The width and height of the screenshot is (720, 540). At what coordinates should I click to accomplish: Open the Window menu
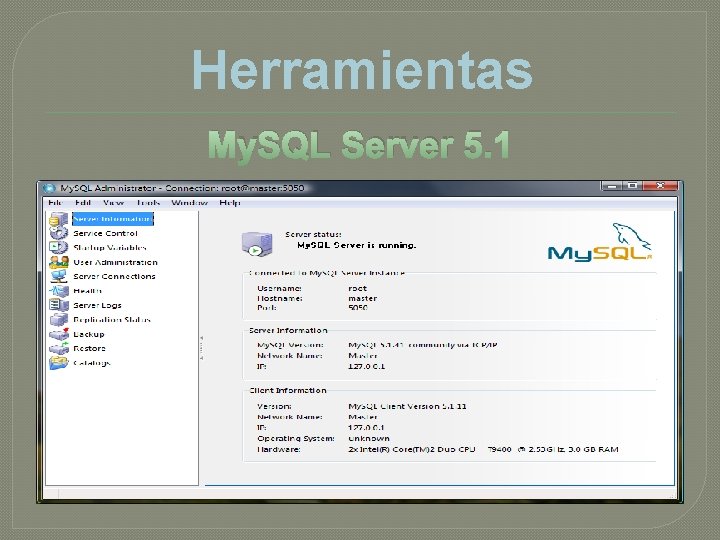point(189,202)
